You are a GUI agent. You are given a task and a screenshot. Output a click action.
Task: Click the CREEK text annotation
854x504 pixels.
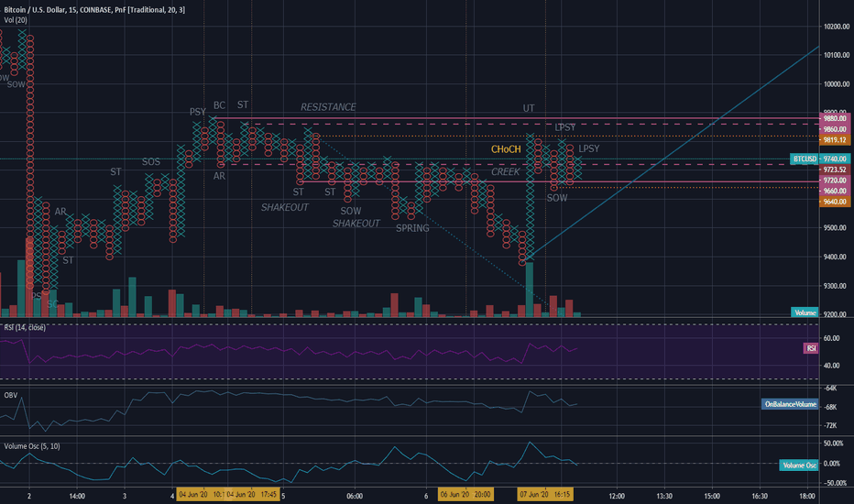tap(506, 171)
